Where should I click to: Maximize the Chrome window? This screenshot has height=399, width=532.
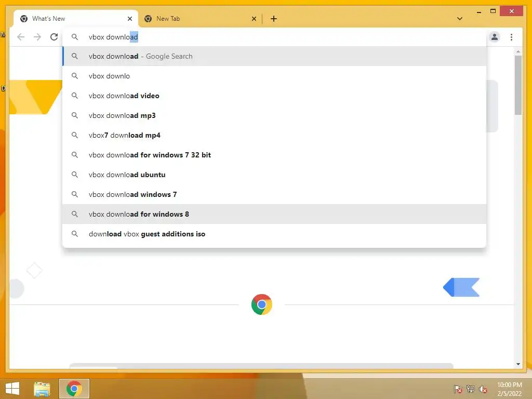[493, 11]
